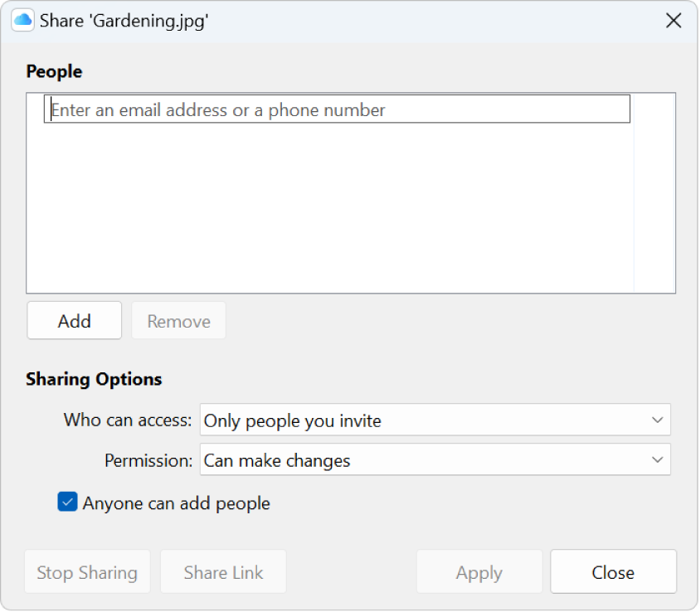The width and height of the screenshot is (700, 612).
Task: Click the Remove button
Action: point(178,321)
